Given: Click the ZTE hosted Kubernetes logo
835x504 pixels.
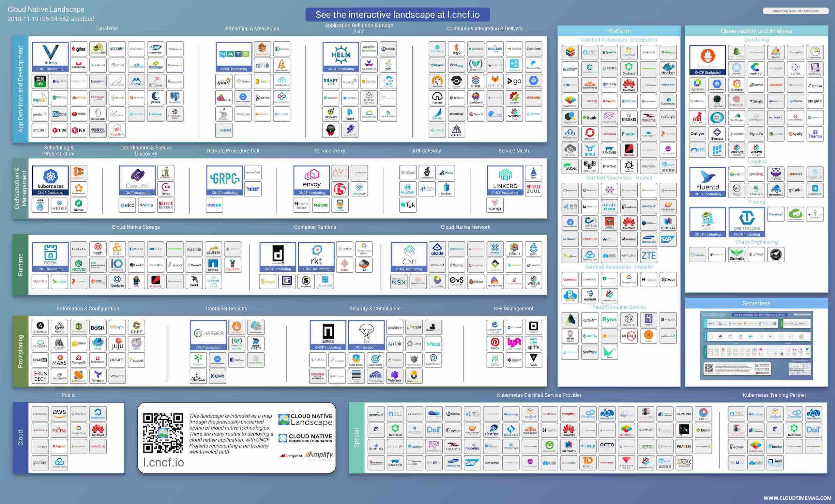Looking at the screenshot, I should coord(649,255).
